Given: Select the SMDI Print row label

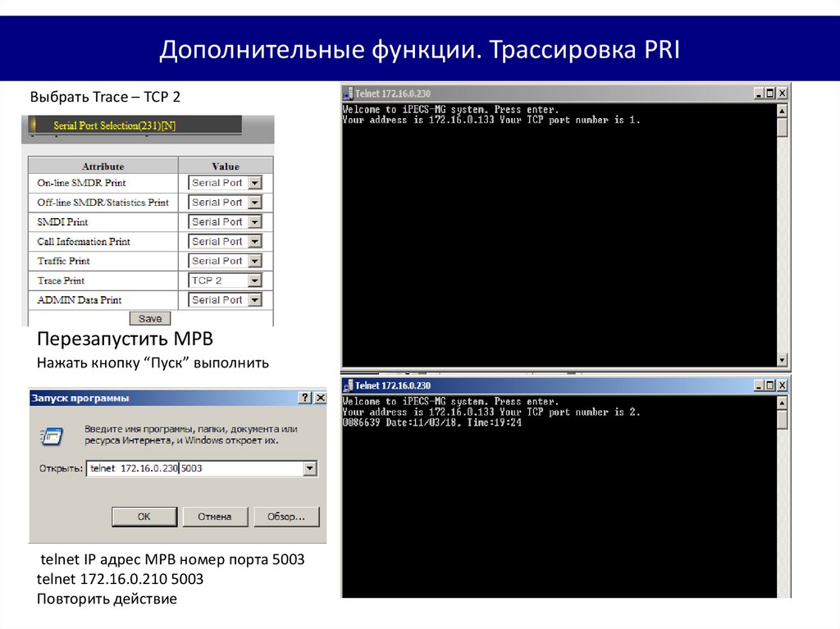Looking at the screenshot, I should click(x=62, y=221).
